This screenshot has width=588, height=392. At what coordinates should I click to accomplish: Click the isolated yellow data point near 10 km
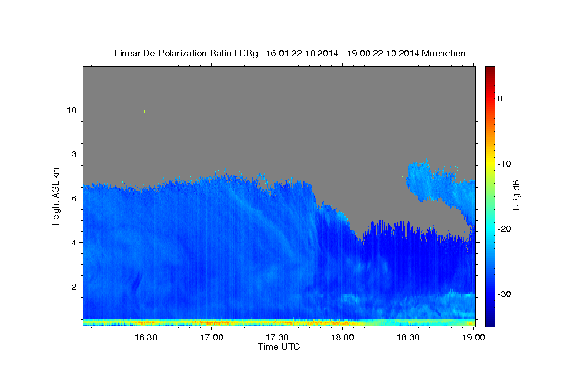click(x=144, y=111)
